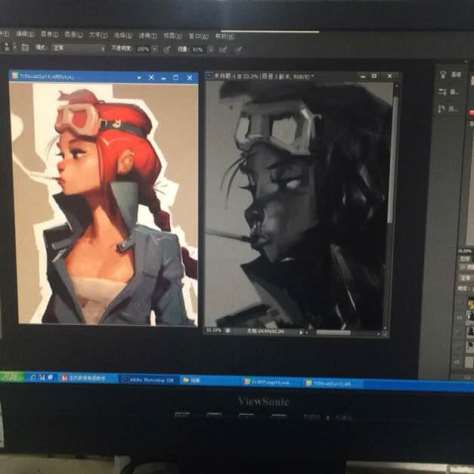Enable airbrush mode icon in options bar
The height and width of the screenshot is (474, 474).
point(224,50)
